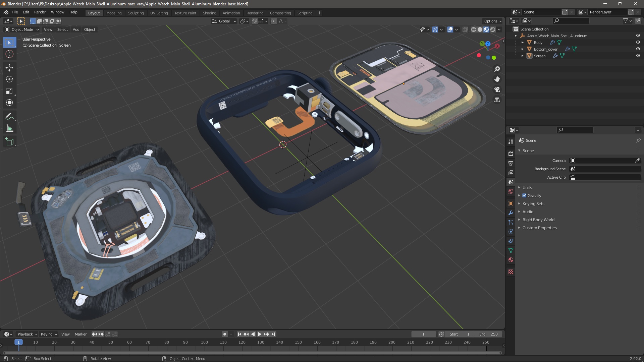Expand the Units panel
The width and height of the screenshot is (644, 362).
coord(527,187)
